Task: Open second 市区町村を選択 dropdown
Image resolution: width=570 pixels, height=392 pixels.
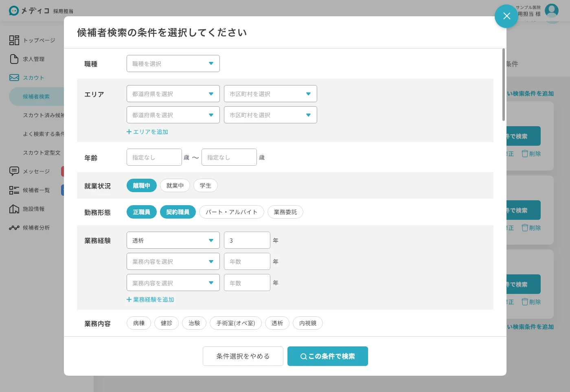Action: [x=270, y=115]
